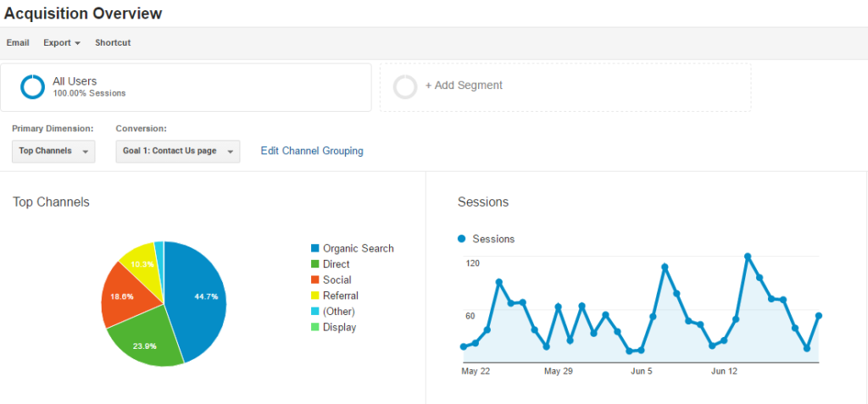The height and width of the screenshot is (404, 868).
Task: Click the (Other) legend label
Action: pos(339,311)
